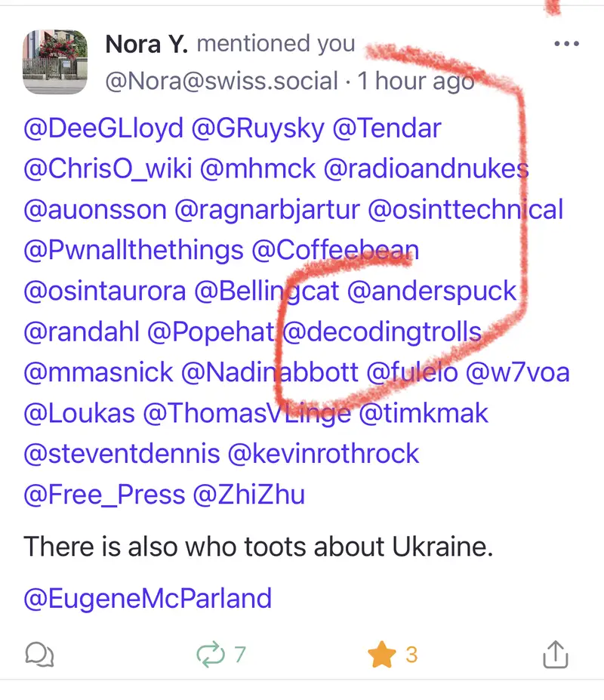The height and width of the screenshot is (700, 604).
Task: Tap the @ZhiZhu mention link
Action: pos(249,495)
